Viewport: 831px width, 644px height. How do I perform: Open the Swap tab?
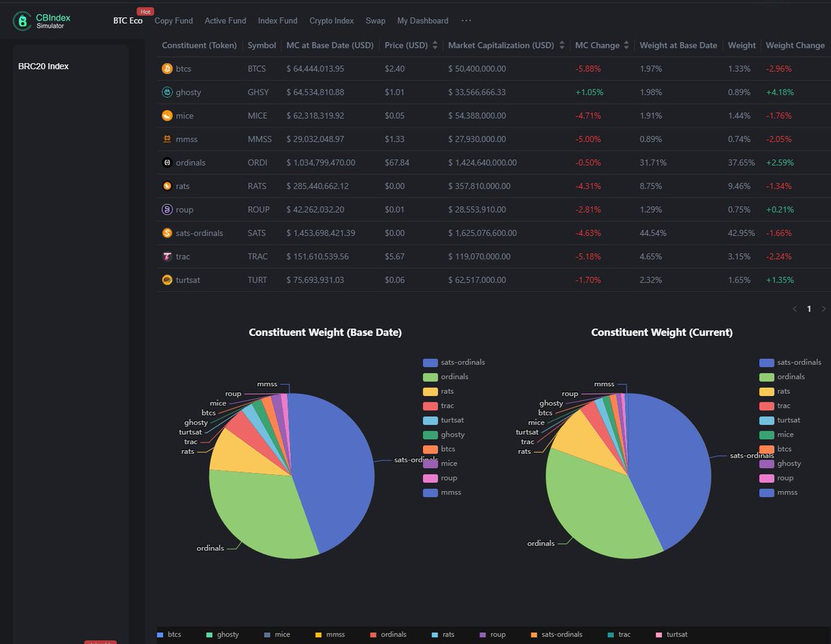point(375,21)
